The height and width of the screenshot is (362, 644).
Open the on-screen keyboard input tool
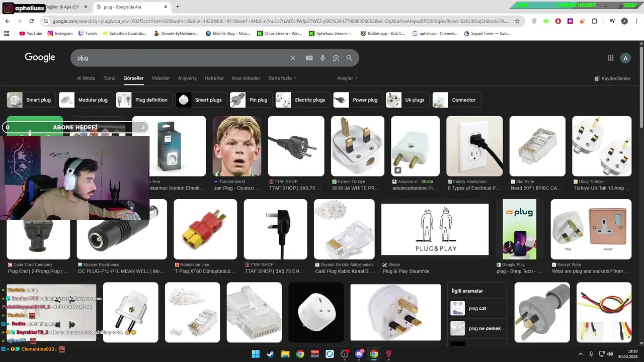point(309,58)
